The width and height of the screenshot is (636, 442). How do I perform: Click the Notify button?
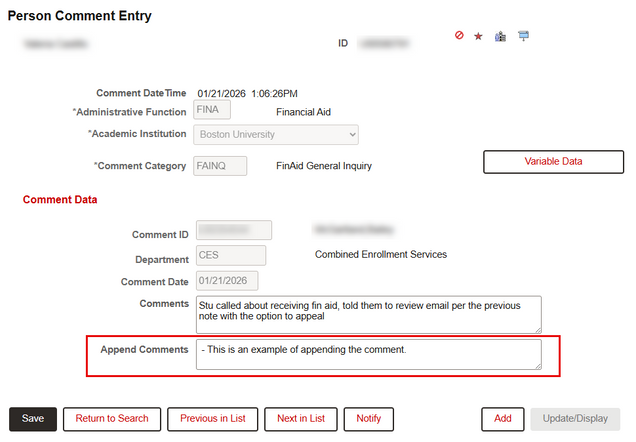click(x=369, y=419)
